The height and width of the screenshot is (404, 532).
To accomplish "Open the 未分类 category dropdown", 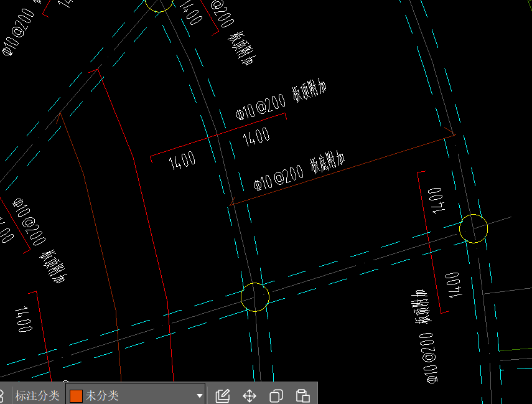I will pos(136,395).
